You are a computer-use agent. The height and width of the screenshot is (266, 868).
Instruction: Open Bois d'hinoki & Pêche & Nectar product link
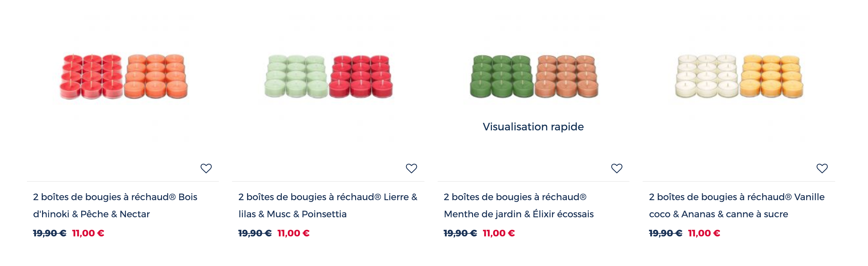coord(115,205)
